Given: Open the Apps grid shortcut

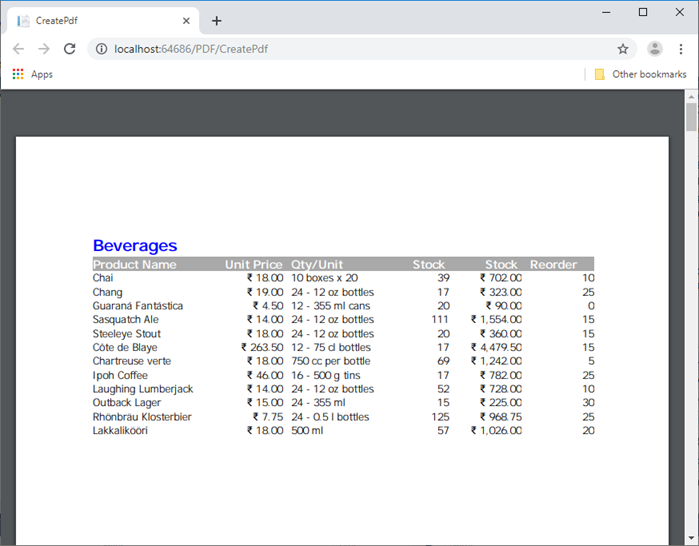Looking at the screenshot, I should [32, 74].
